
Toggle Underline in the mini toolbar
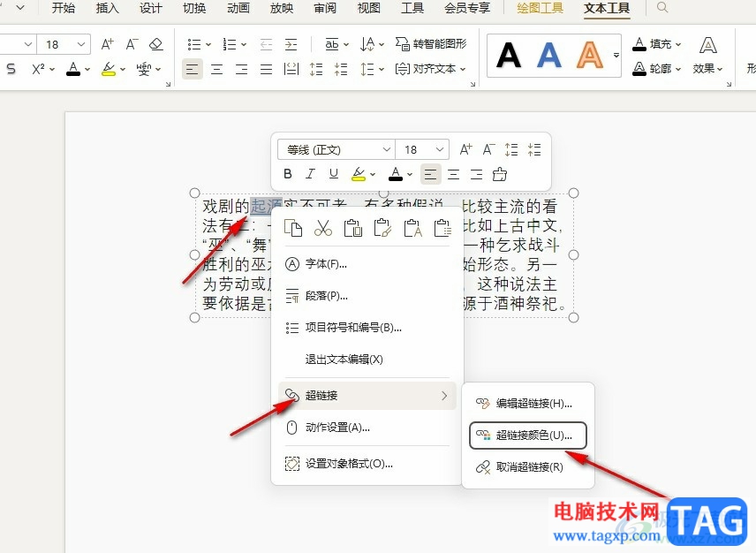(334, 174)
